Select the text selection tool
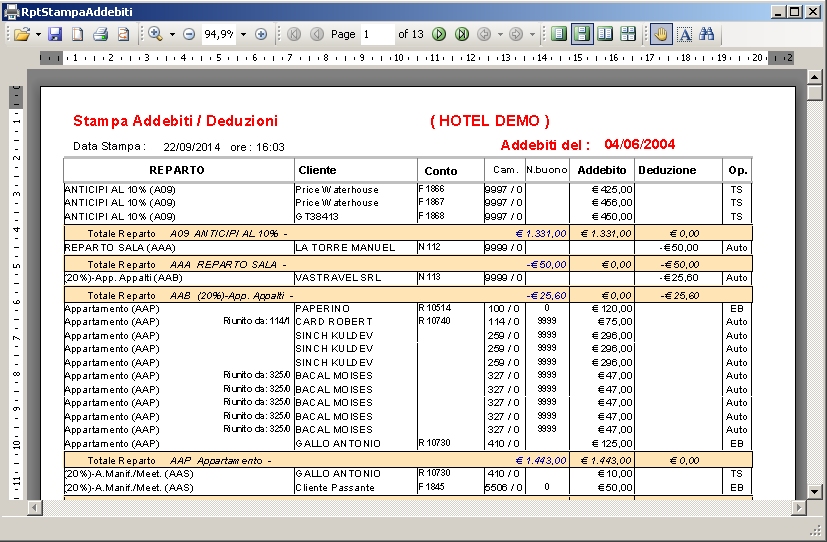Screen dimensions: 827x542 tap(685, 34)
